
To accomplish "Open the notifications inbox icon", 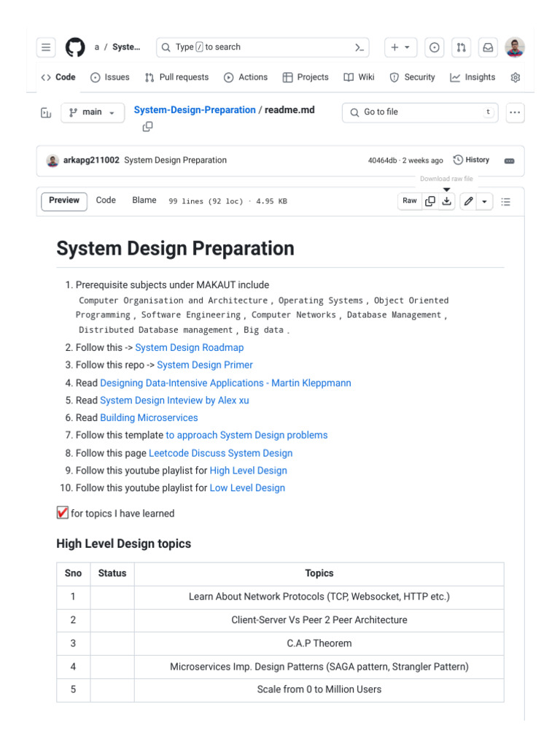I will [488, 47].
